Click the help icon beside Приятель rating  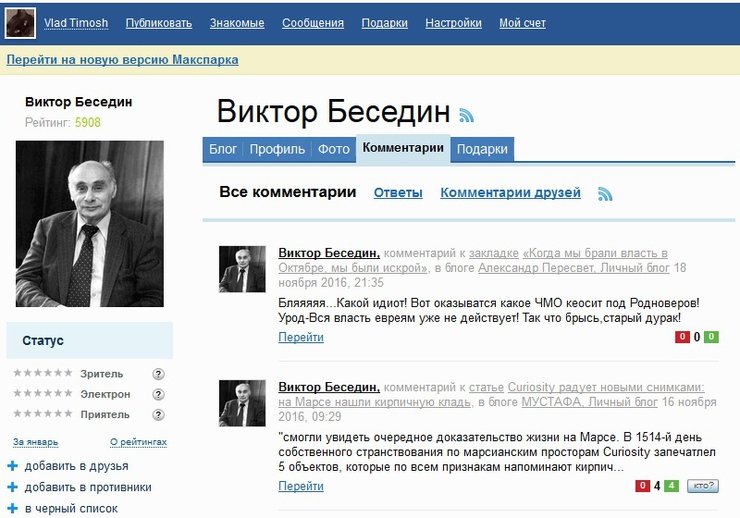point(158,414)
